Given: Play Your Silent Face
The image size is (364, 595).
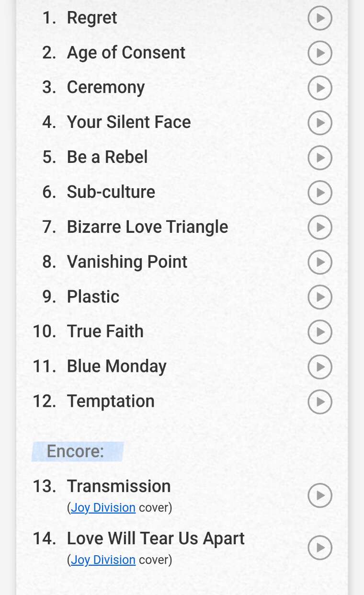Looking at the screenshot, I should (319, 123).
